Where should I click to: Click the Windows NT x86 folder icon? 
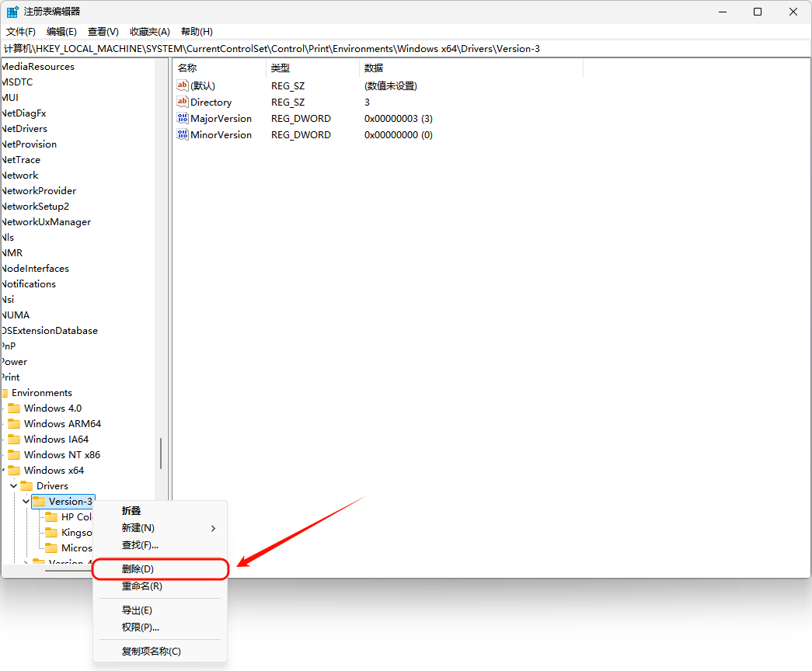(x=13, y=454)
